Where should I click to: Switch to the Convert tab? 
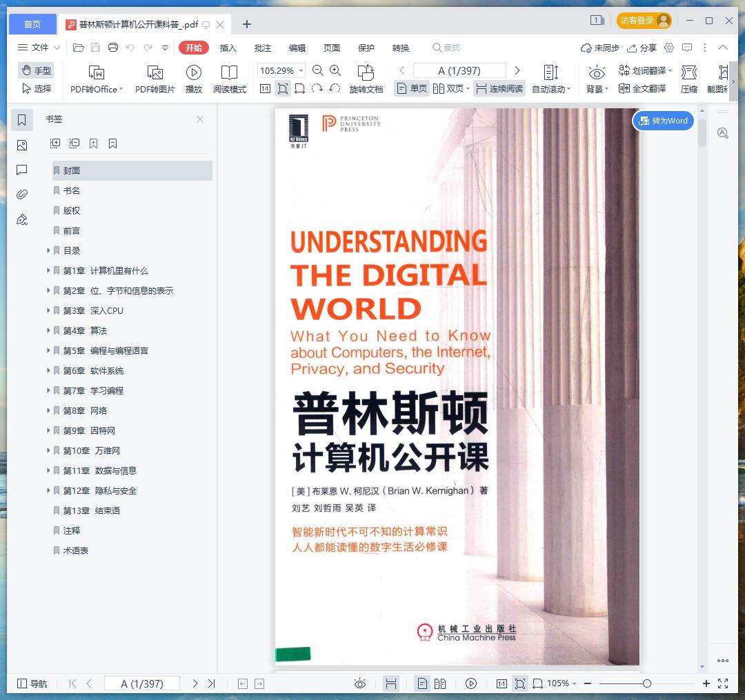pos(401,48)
